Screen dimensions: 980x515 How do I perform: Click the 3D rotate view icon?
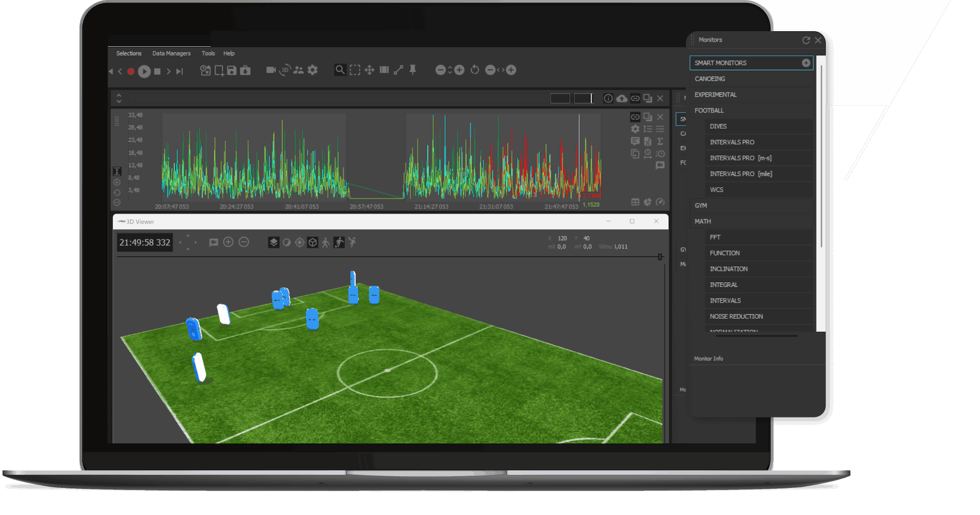point(285,70)
